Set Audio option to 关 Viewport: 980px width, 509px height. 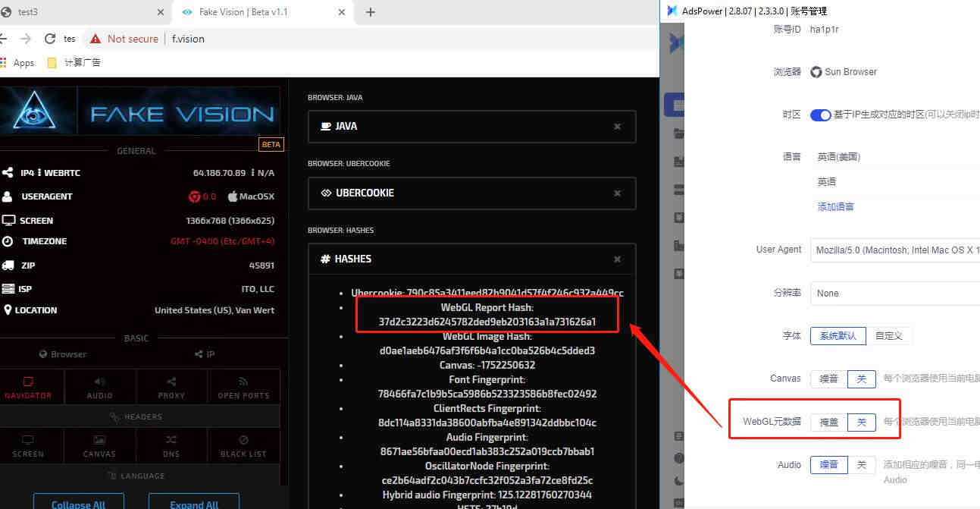[x=861, y=465]
